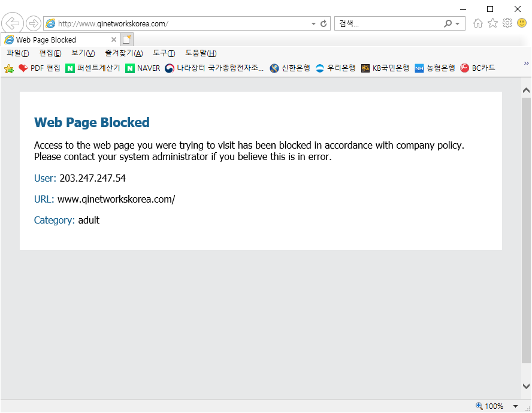This screenshot has height=413, width=532.
Task: Click the scrollbar down arrow
Action: pyautogui.click(x=526, y=386)
